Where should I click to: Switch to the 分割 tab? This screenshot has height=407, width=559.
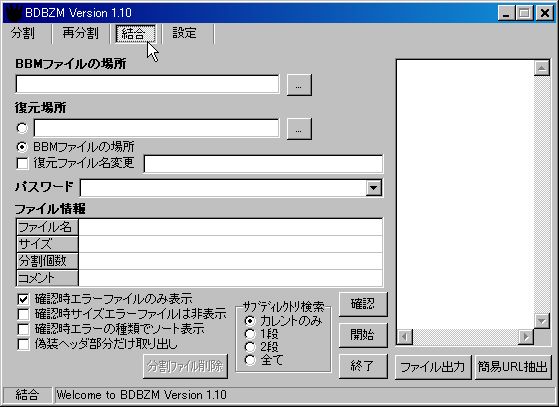click(24, 33)
